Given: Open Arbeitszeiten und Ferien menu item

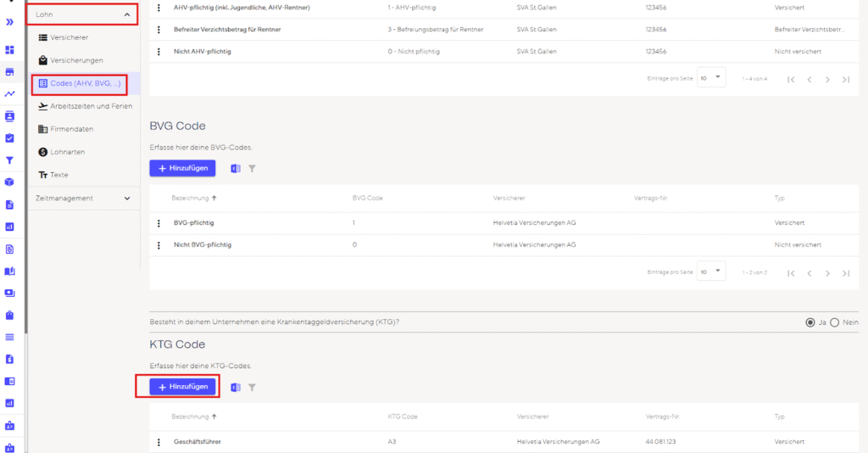Looking at the screenshot, I should tap(85, 106).
